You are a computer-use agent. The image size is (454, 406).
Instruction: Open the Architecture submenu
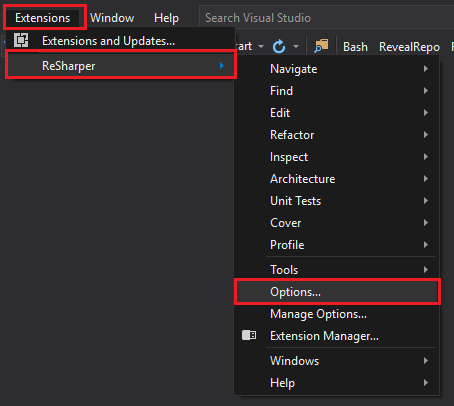coord(337,179)
